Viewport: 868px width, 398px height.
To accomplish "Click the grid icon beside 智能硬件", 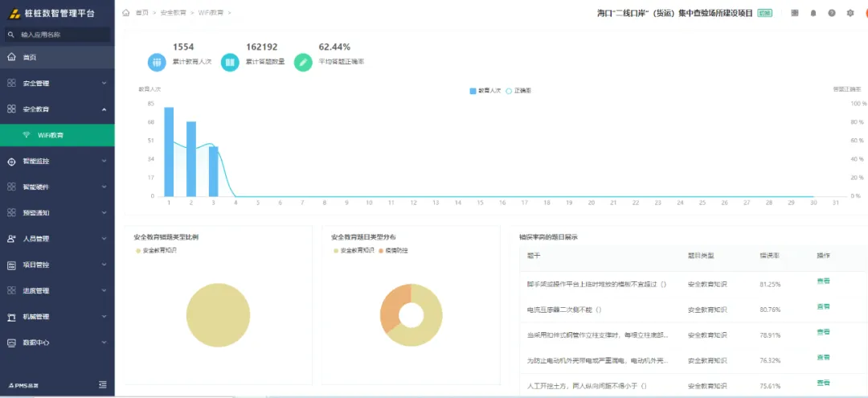I will [x=11, y=187].
